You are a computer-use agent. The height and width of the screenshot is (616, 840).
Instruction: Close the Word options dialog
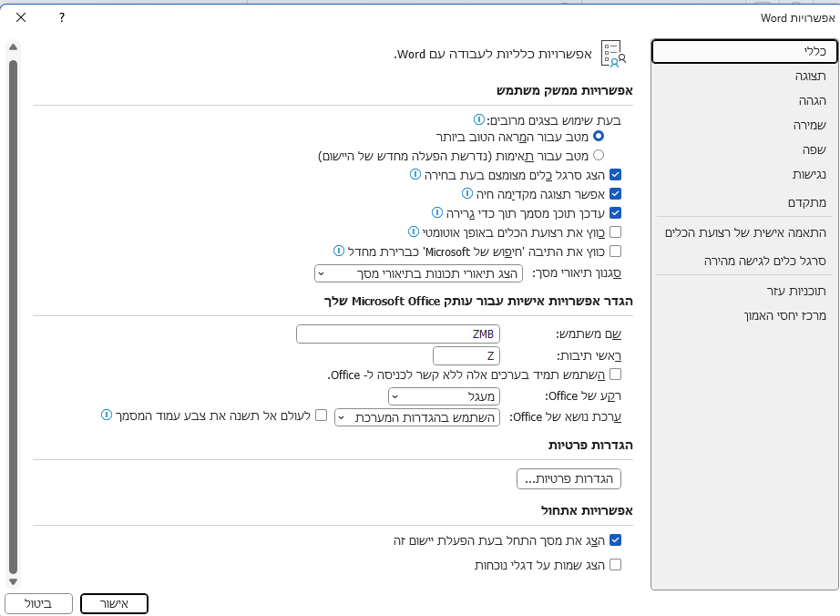tap(21, 17)
